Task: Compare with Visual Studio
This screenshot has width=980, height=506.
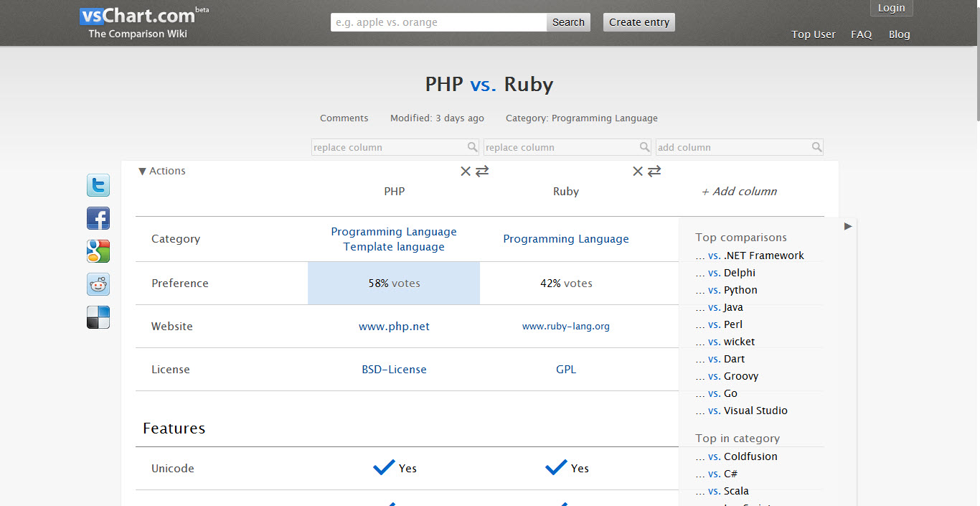Action: pyautogui.click(x=741, y=411)
